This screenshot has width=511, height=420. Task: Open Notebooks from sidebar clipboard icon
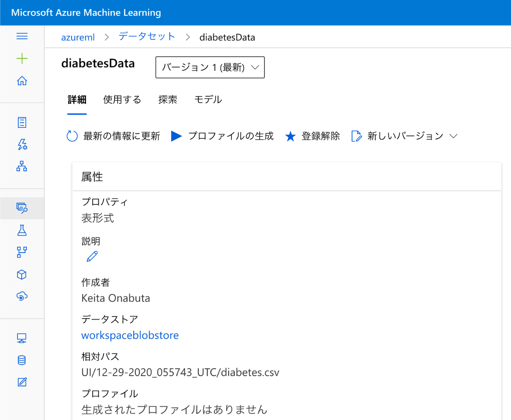pyautogui.click(x=22, y=123)
